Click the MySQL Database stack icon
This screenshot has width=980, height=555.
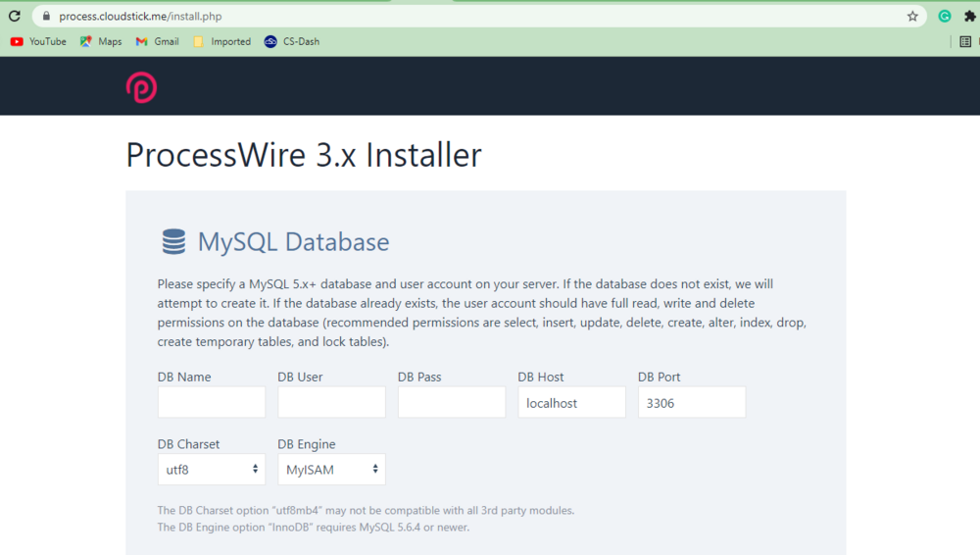(x=173, y=242)
